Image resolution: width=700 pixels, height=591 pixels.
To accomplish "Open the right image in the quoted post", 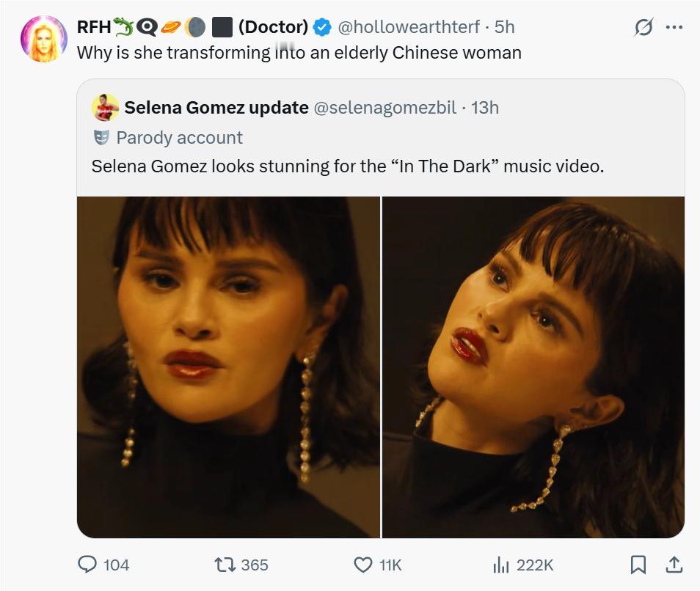I will pos(533,367).
